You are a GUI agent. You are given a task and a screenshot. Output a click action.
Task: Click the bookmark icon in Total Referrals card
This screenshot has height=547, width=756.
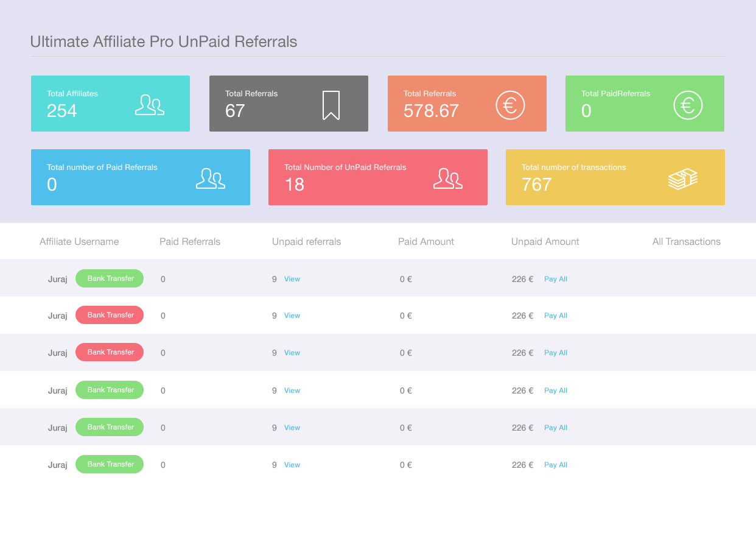(331, 105)
